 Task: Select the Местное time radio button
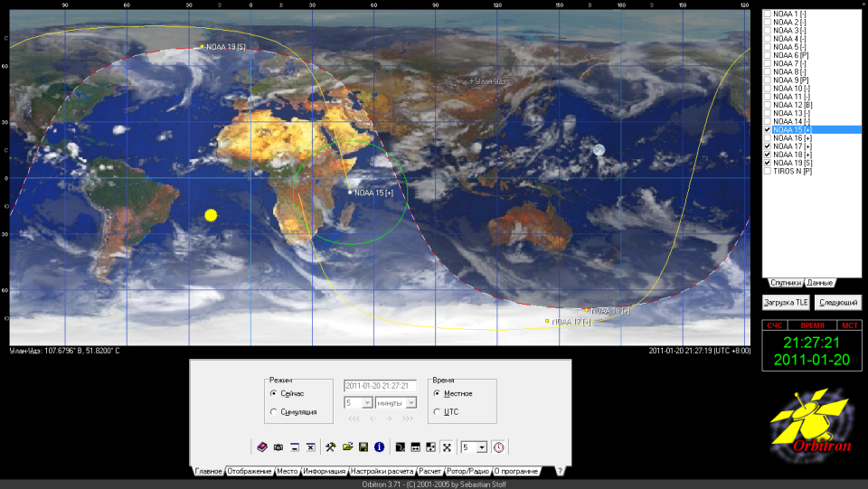click(x=437, y=393)
